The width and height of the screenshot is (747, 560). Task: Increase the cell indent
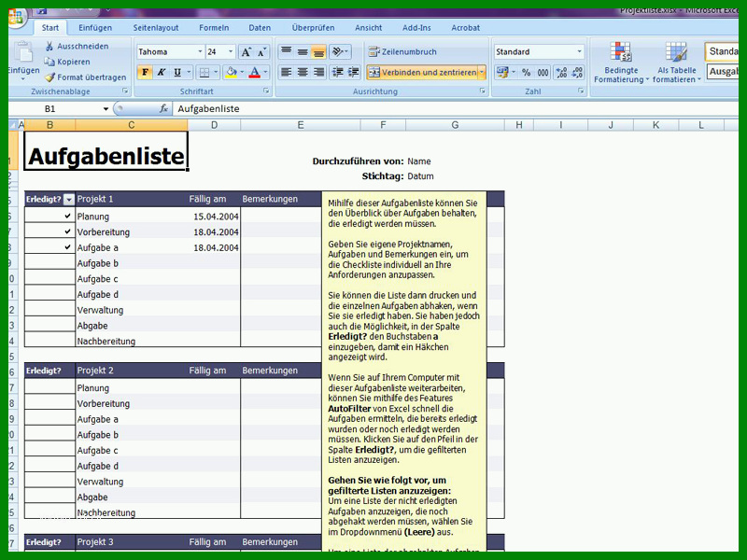[354, 73]
